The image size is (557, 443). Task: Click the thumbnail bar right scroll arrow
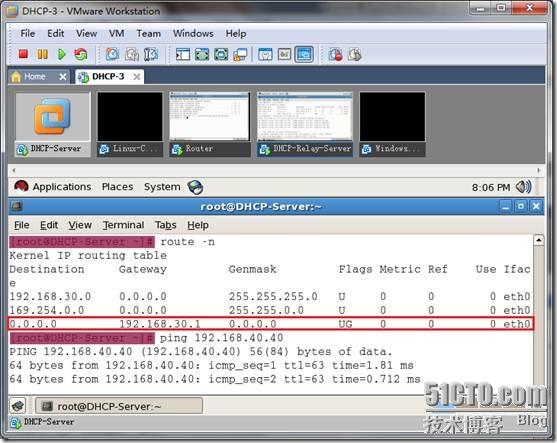[x=539, y=170]
